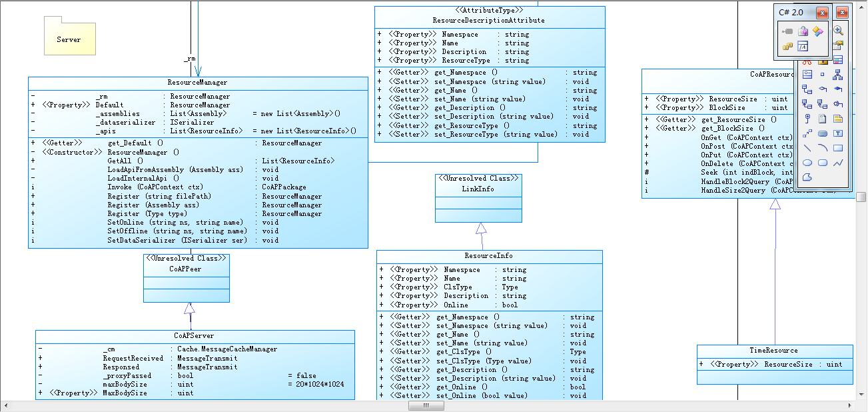Select the Realization link tool
Screen dimensions: 868x412
pos(823,103)
